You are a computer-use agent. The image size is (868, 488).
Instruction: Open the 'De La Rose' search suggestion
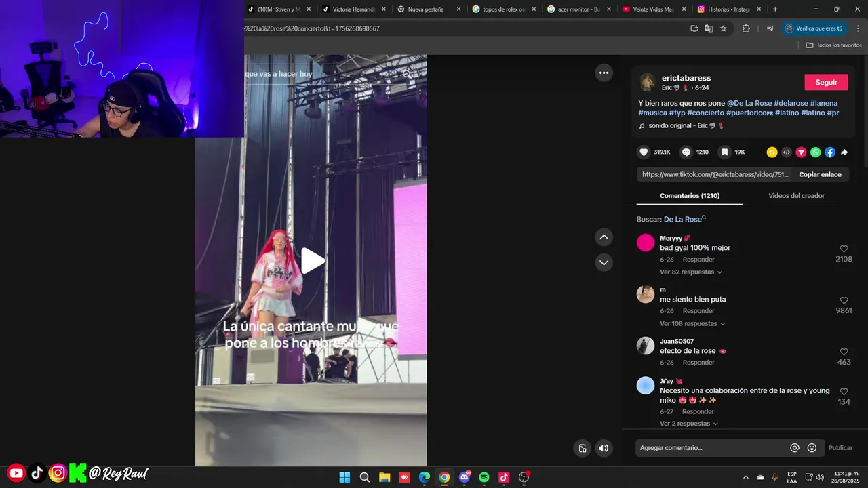click(684, 220)
